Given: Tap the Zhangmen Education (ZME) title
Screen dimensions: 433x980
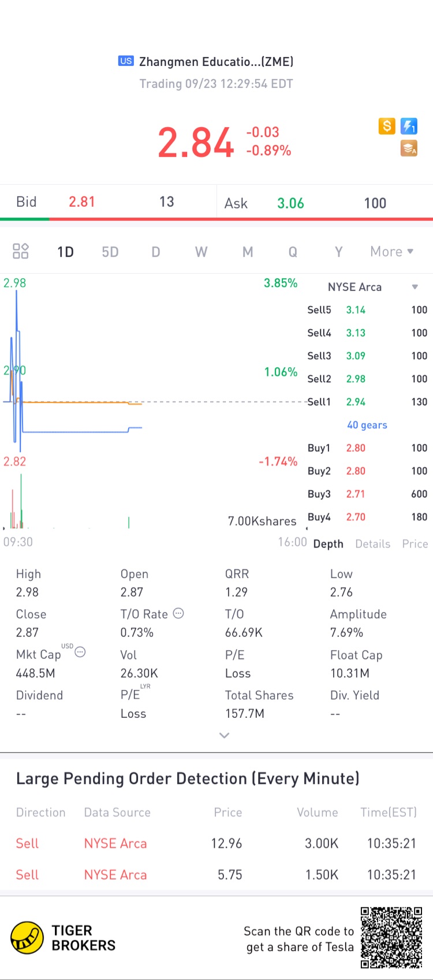Looking at the screenshot, I should 216,62.
